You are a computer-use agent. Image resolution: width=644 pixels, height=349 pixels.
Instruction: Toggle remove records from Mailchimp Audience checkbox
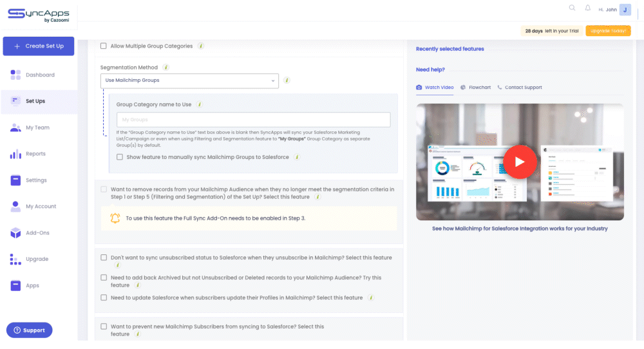pos(104,190)
